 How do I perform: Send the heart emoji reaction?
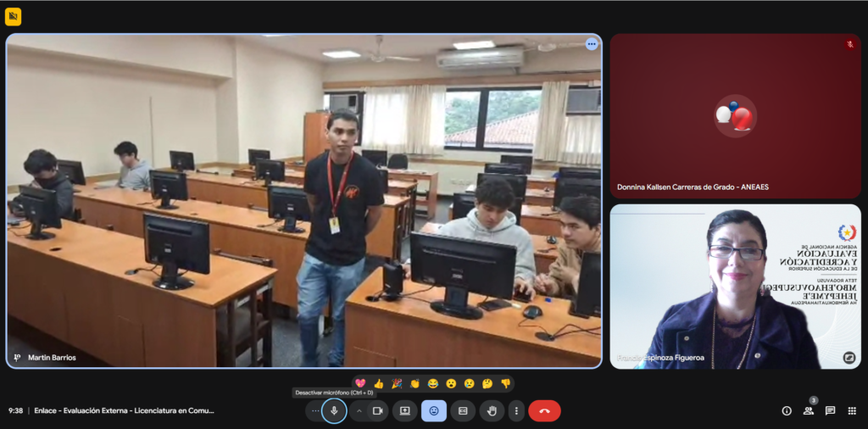click(x=360, y=383)
